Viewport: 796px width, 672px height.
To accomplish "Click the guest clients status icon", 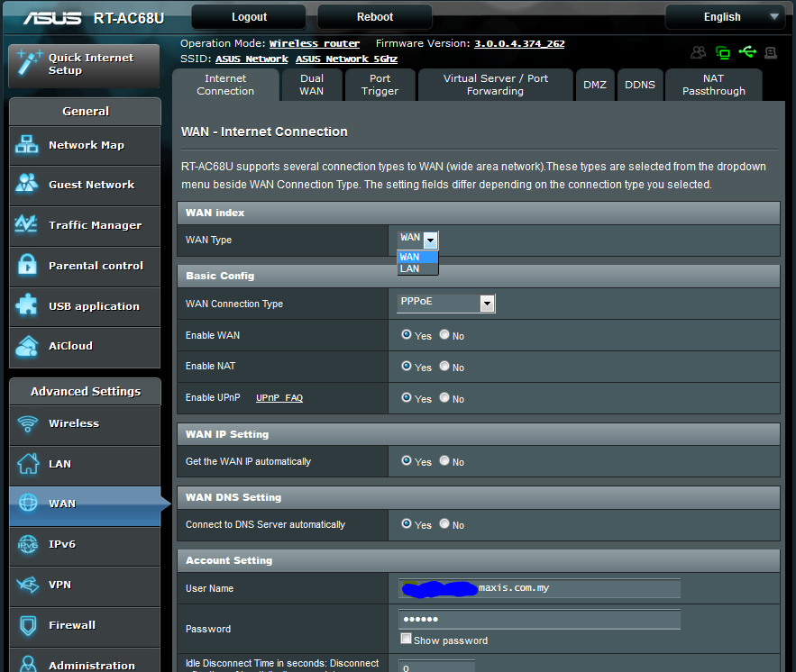I will 699,52.
